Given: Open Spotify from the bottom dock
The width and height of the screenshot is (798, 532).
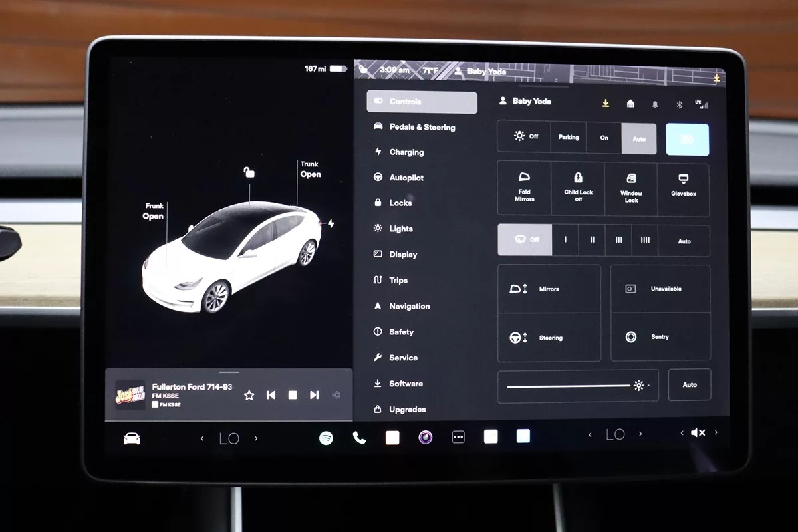Looking at the screenshot, I should [x=326, y=438].
